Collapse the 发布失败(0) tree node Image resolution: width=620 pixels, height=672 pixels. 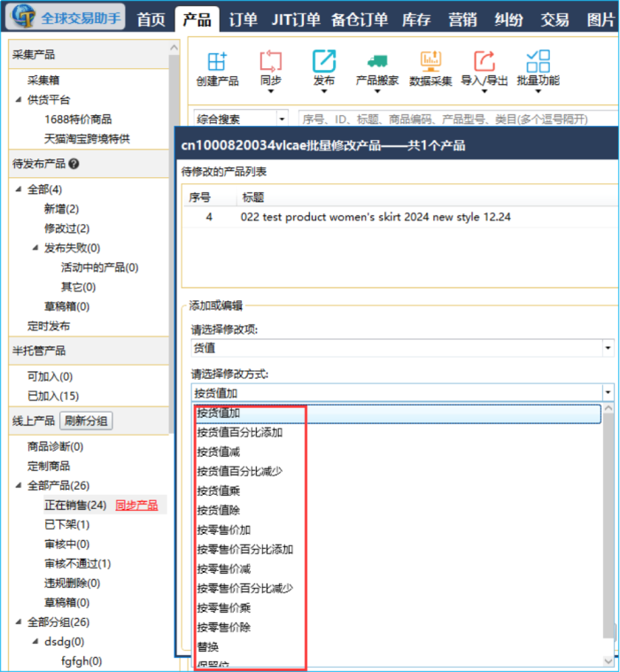(x=35, y=248)
